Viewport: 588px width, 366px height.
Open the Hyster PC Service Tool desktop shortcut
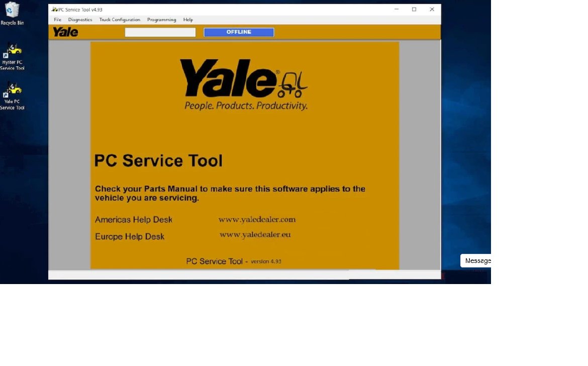[12, 53]
